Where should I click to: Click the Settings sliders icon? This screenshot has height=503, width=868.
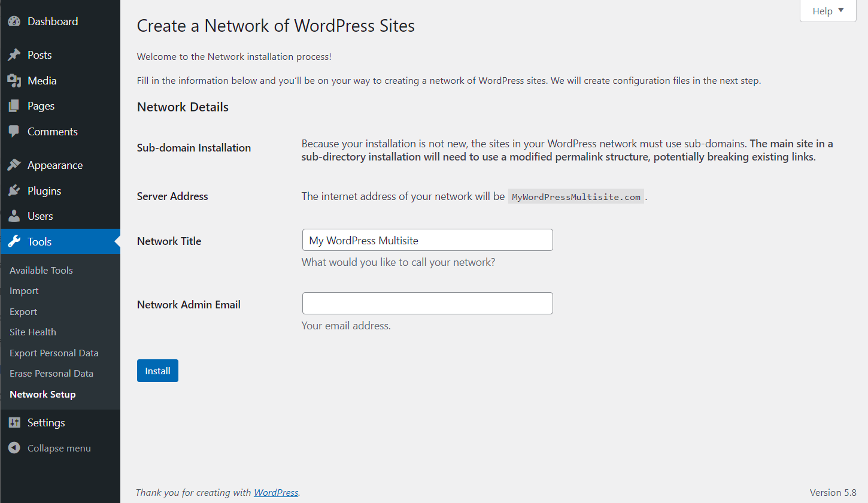pyautogui.click(x=14, y=423)
